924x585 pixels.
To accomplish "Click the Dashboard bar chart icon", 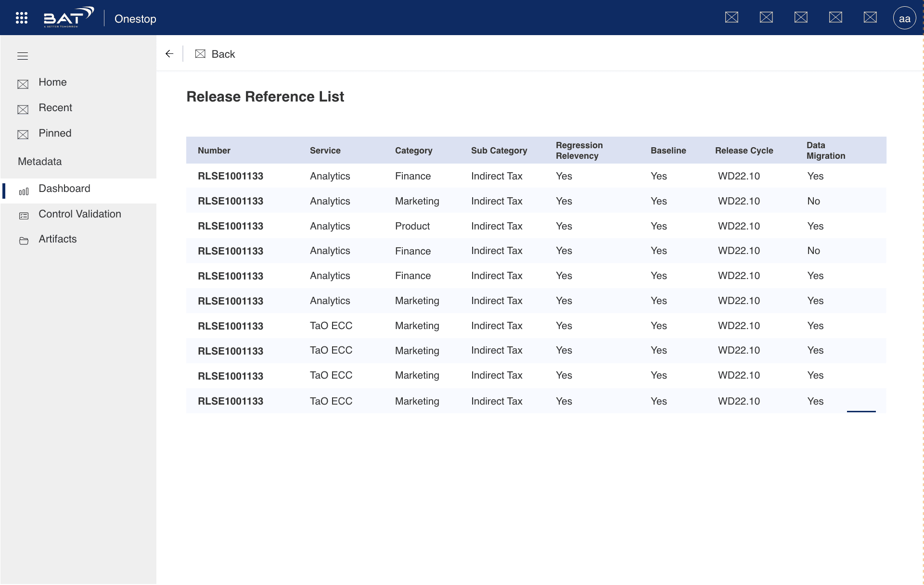I will [24, 191].
